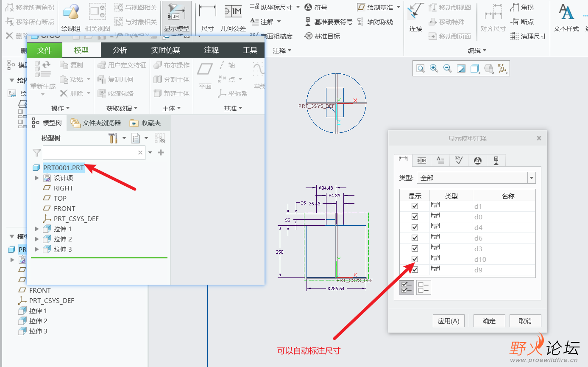This screenshot has height=367, width=588.
Task: Click the plus icon beside tree search box
Action: [161, 153]
